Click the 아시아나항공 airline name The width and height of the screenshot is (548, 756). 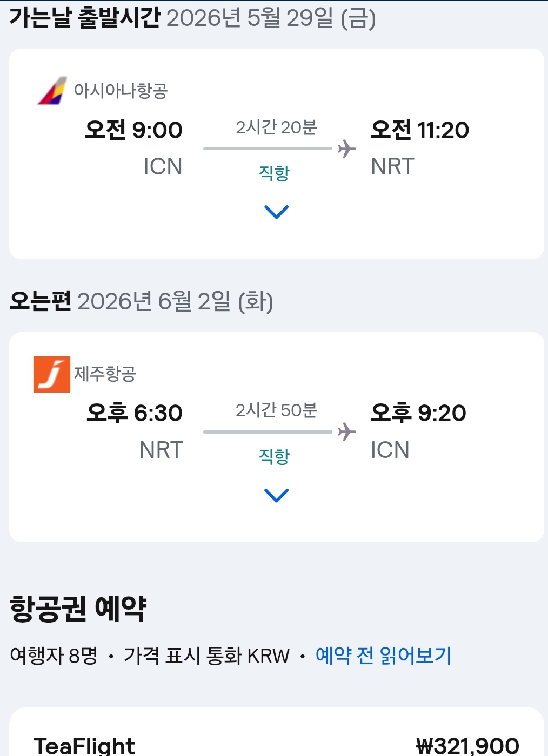pyautogui.click(x=121, y=91)
